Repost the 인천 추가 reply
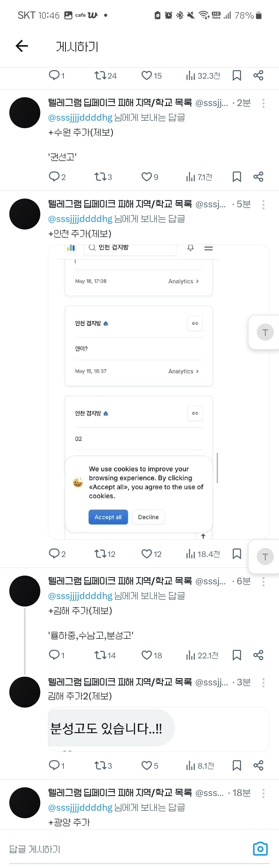Viewport: 279px width, 868px height. tap(100, 554)
